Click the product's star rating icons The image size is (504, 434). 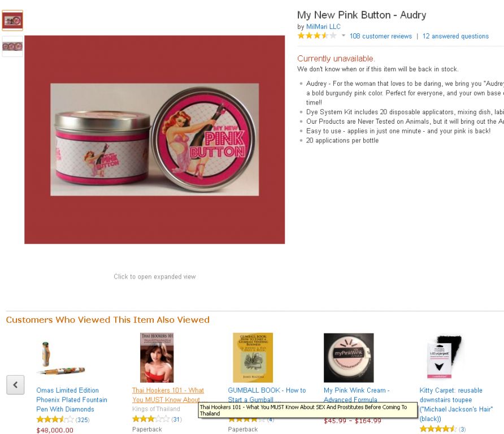[x=317, y=36]
